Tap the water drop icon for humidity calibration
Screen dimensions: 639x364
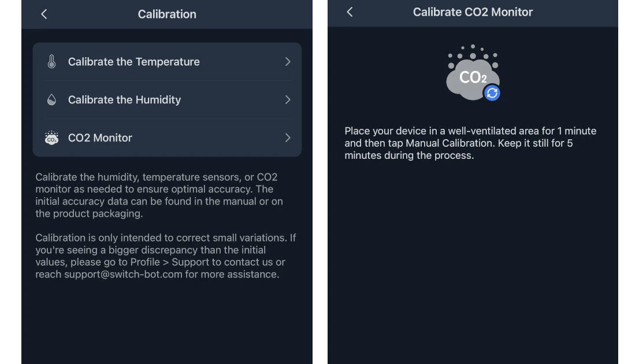[51, 99]
